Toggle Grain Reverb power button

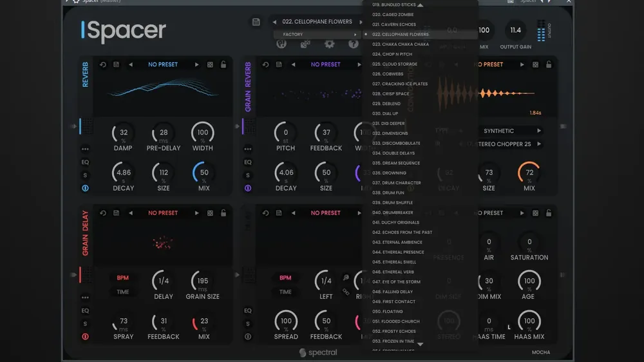pyautogui.click(x=248, y=188)
